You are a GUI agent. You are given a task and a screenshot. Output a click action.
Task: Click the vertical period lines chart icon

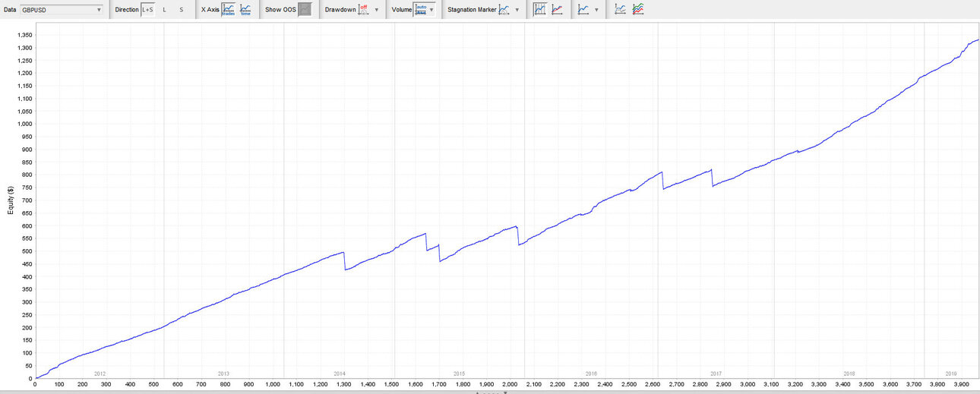click(539, 10)
